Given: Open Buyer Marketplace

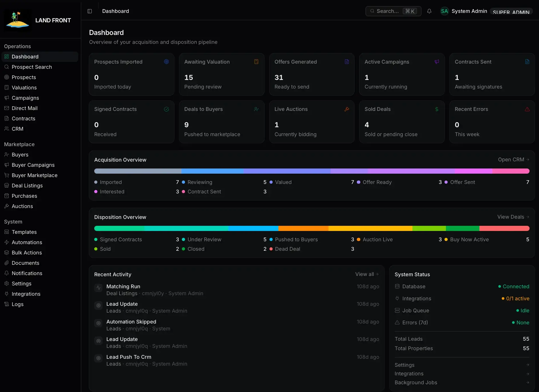Looking at the screenshot, I should pos(40,175).
